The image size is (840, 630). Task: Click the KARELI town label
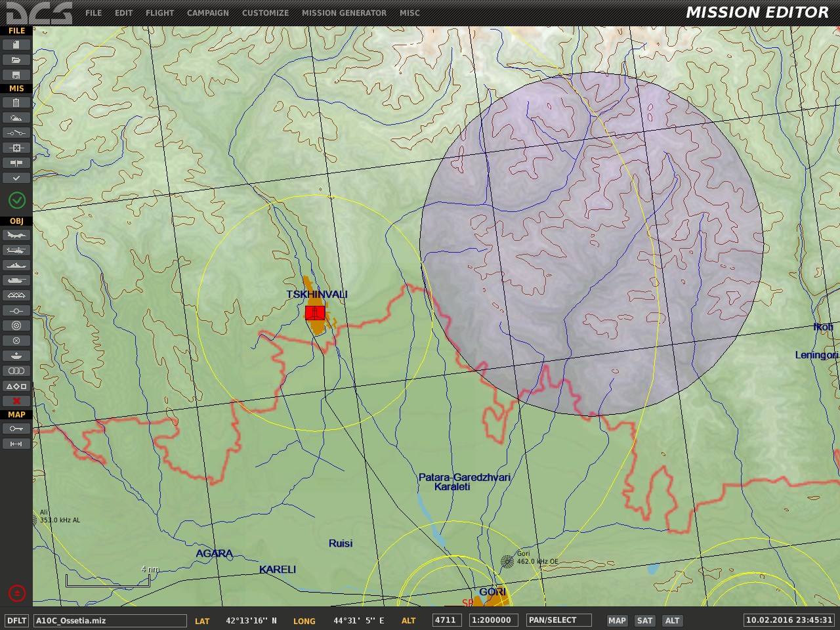click(x=278, y=570)
